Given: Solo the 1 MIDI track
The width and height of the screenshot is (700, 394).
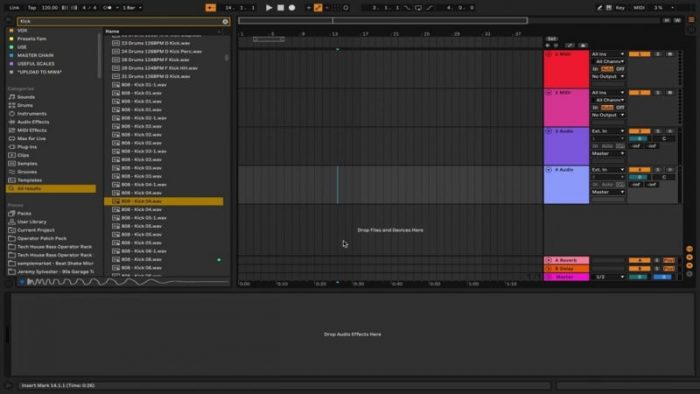Looking at the screenshot, I should (x=658, y=54).
